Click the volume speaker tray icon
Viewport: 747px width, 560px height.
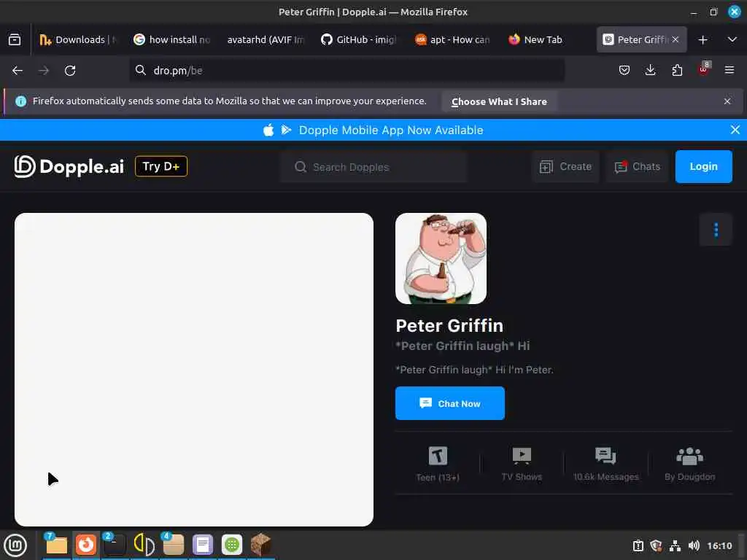coord(694,545)
